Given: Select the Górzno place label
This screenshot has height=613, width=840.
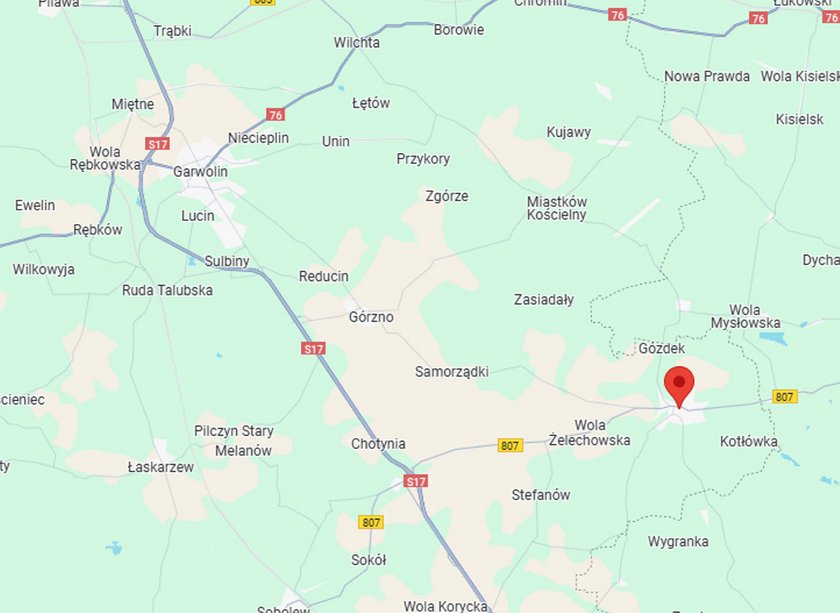Looking at the screenshot, I should pyautogui.click(x=371, y=317).
